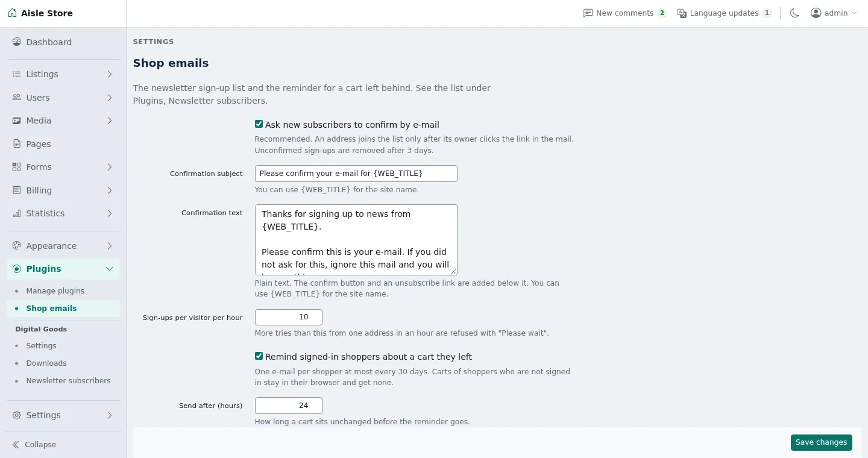This screenshot has width=868, height=458.
Task: Click the Language updates translate icon
Action: (682, 13)
